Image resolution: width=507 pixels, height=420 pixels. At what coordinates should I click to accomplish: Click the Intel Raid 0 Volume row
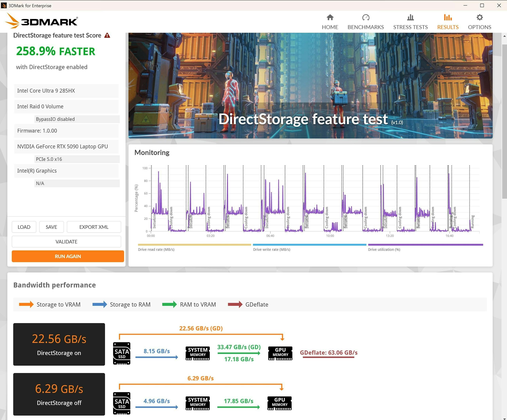click(66, 107)
